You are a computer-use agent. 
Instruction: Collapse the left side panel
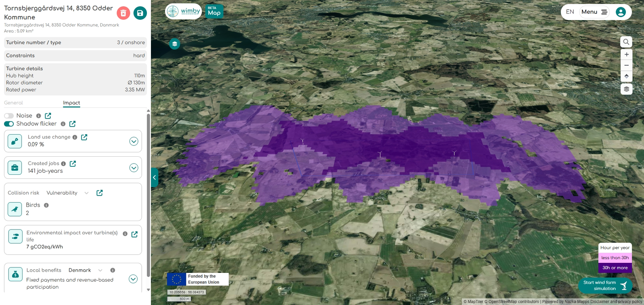(x=154, y=178)
